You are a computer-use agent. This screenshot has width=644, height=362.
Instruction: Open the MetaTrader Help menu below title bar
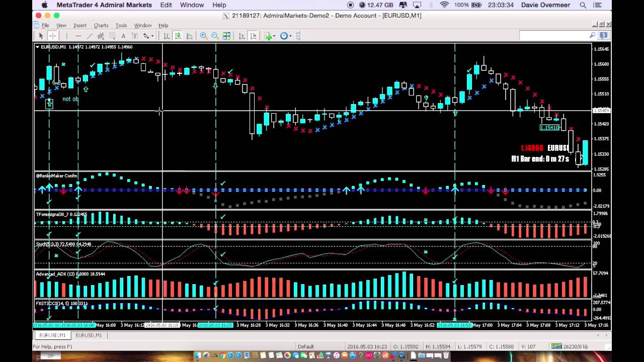coord(163,25)
